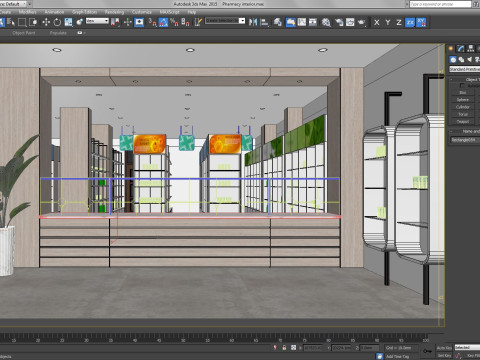Click the Box primitive button
480x360 pixels.
tap(463, 92)
